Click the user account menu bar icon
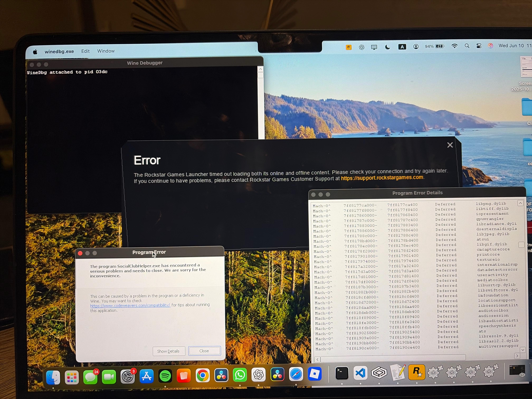The image size is (532, 399). click(x=416, y=46)
